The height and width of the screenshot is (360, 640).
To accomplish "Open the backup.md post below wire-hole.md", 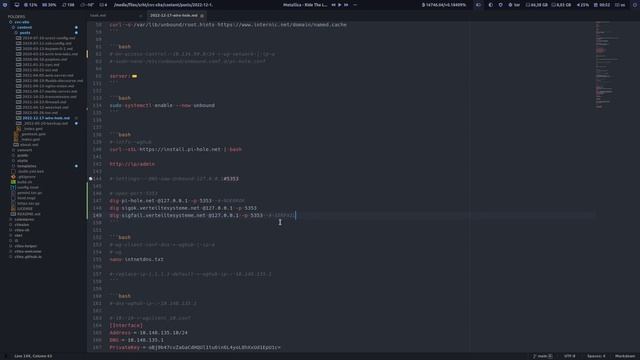I will pos(46,123).
